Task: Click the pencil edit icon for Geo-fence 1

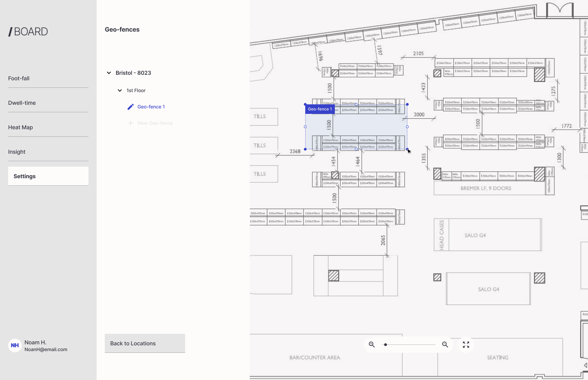Action: coord(131,107)
